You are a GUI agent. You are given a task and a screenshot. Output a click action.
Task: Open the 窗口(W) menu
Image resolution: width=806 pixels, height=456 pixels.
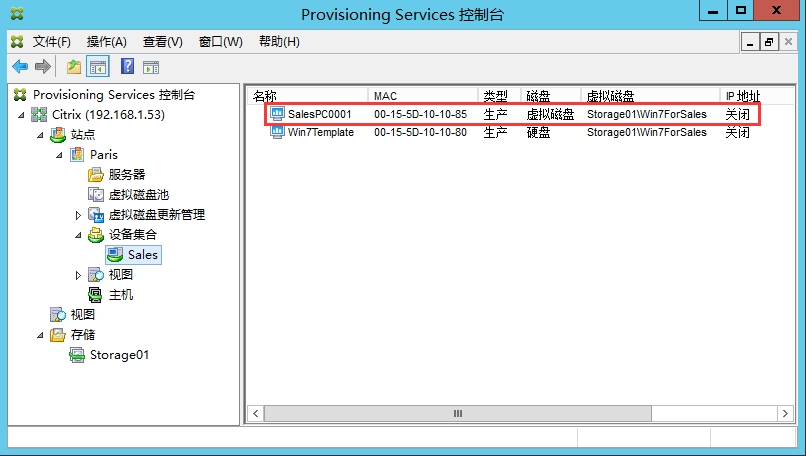click(x=221, y=42)
